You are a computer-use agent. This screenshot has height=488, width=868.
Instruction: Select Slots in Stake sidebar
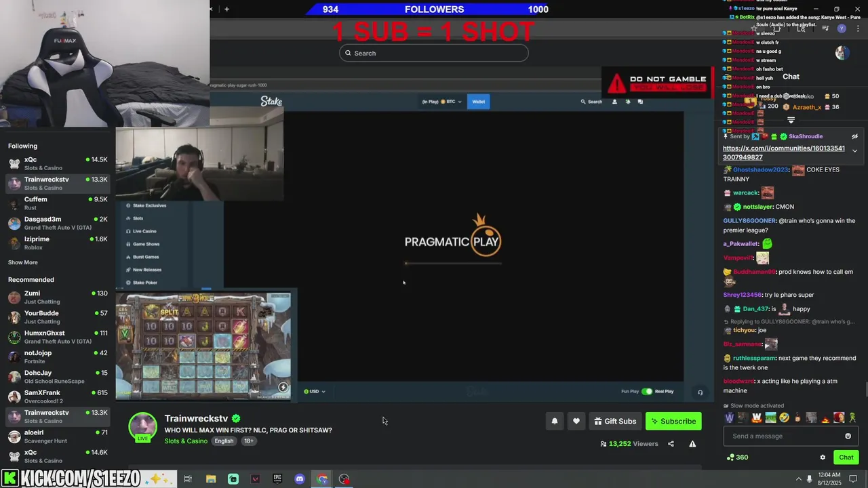tap(134, 218)
